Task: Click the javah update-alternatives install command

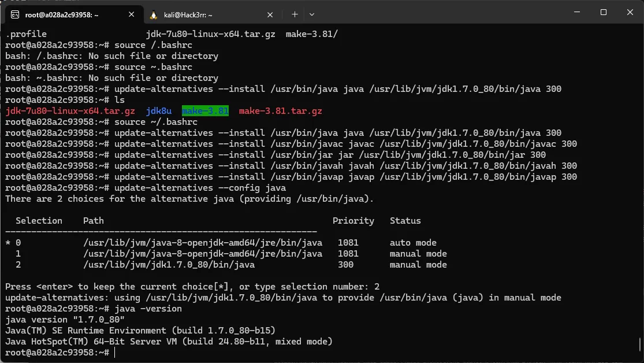Action: coord(346,166)
